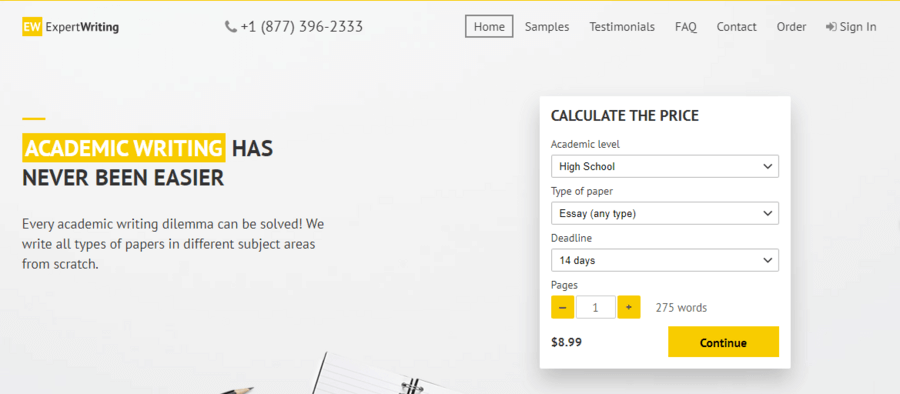900x394 pixels.
Task: Click the yellow Continue button
Action: point(723,342)
